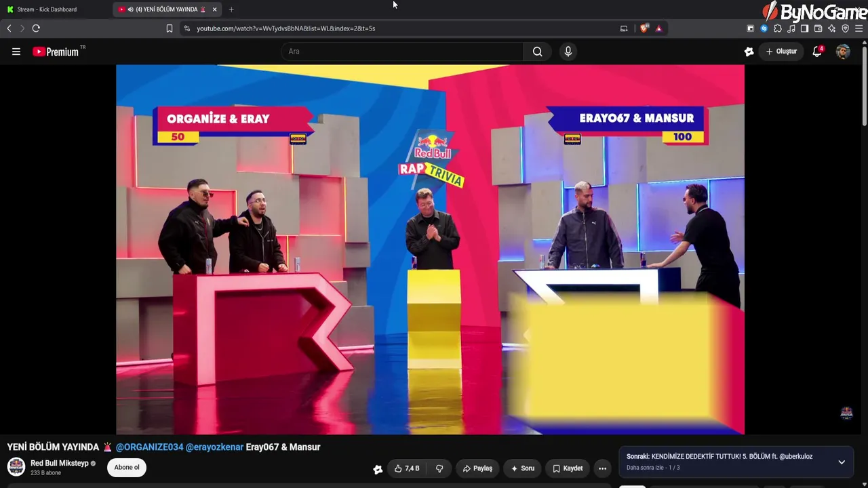Click the sparkle icon left of the like button
This screenshot has width=868, height=488.
pyautogui.click(x=378, y=469)
